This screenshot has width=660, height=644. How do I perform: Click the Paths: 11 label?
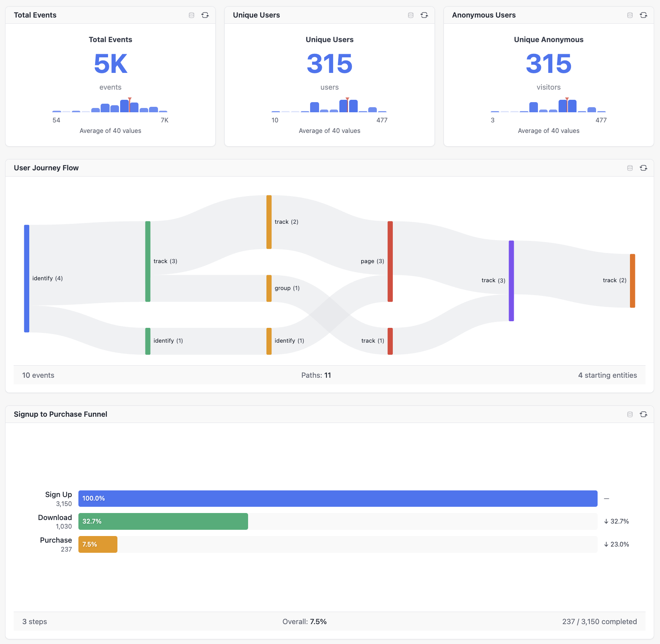(x=317, y=375)
